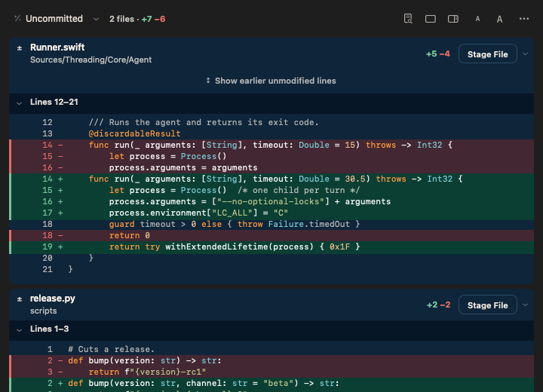The height and width of the screenshot is (392, 543).
Task: Collapse the Lines 12–21 hunk
Action: pyautogui.click(x=20, y=103)
